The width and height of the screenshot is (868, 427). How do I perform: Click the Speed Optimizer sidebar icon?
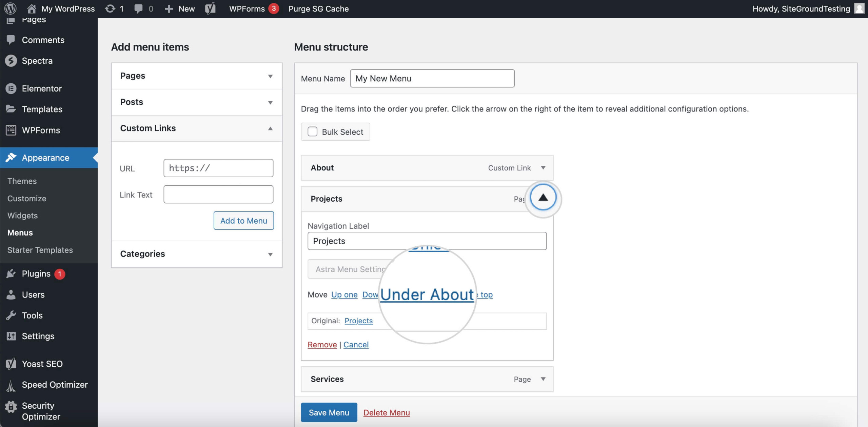(x=11, y=385)
